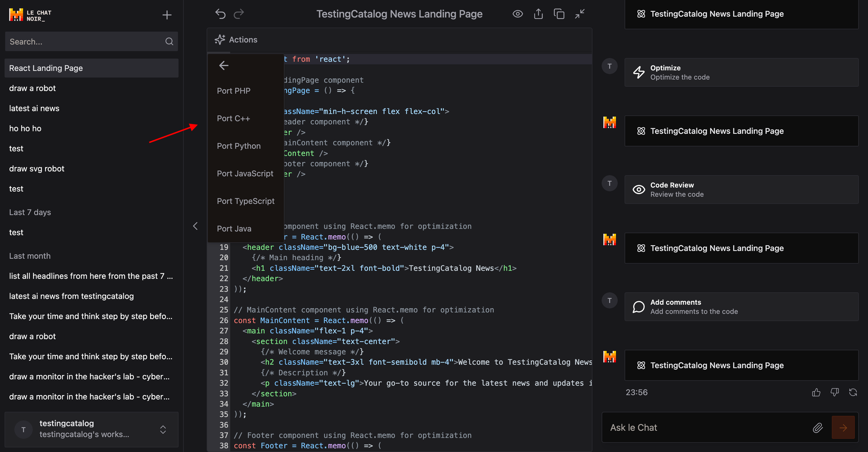Open the Actions sparkle menu
This screenshot has width=868, height=452.
[x=236, y=40]
